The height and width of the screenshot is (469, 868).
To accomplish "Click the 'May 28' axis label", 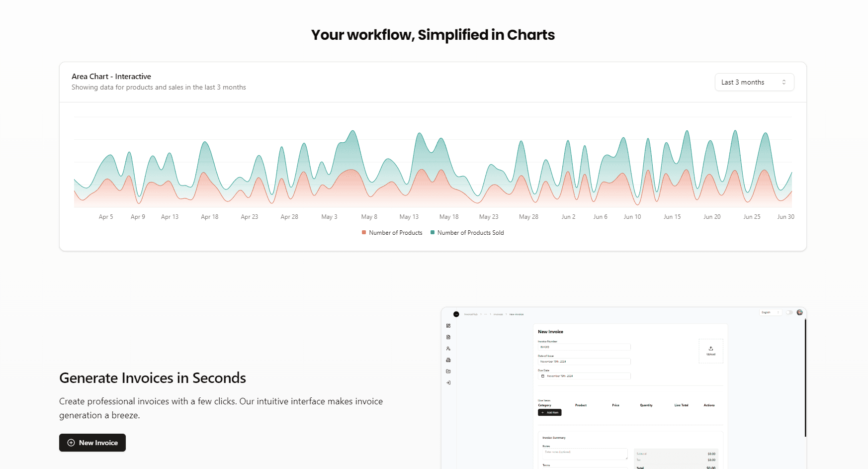I will 528,217.
